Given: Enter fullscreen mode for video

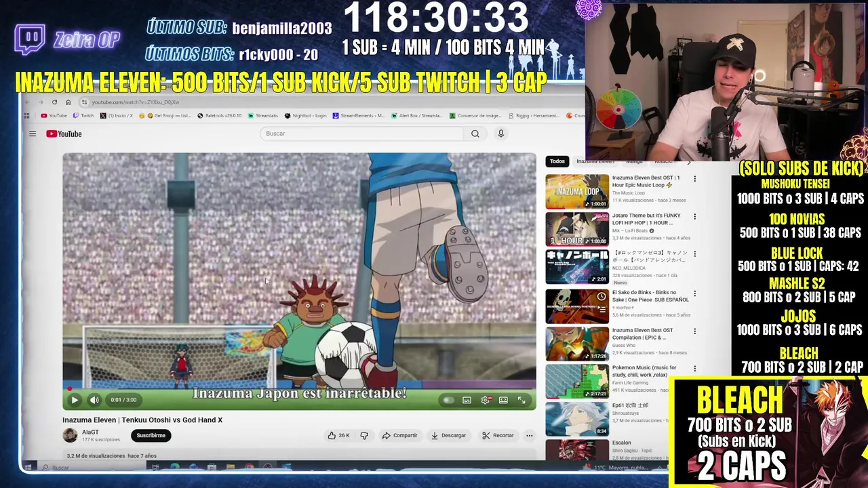Looking at the screenshot, I should 521,401.
